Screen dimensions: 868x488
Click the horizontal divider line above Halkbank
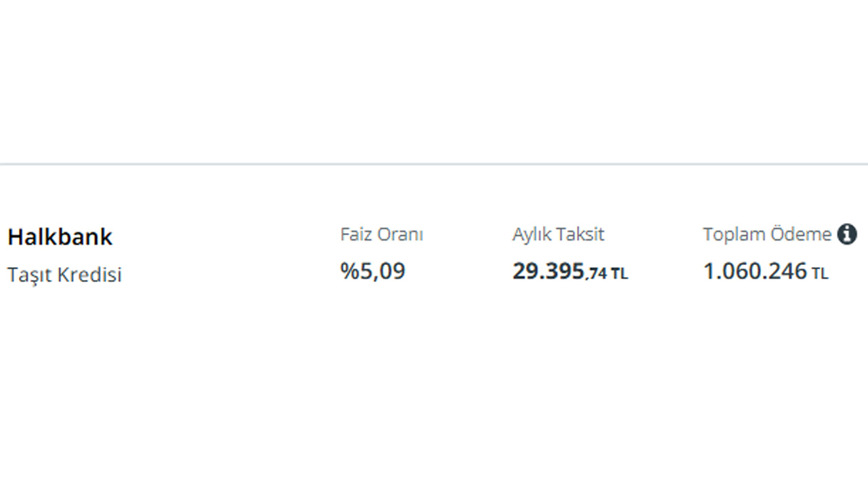[434, 164]
